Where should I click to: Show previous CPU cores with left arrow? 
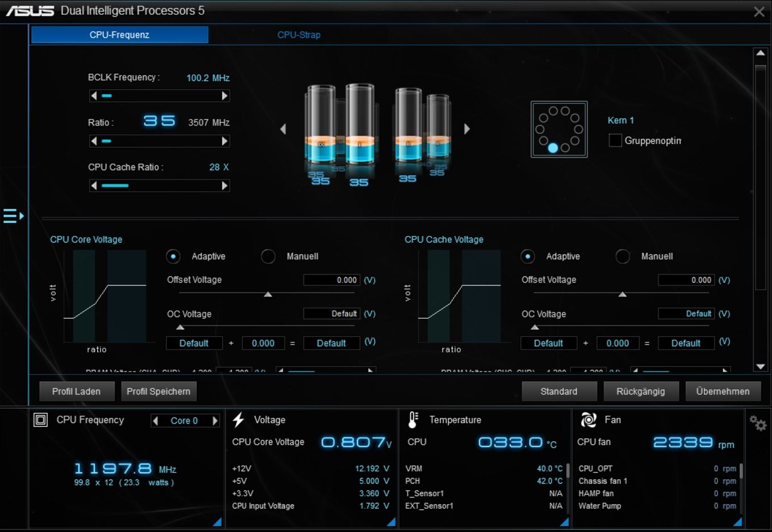[283, 129]
